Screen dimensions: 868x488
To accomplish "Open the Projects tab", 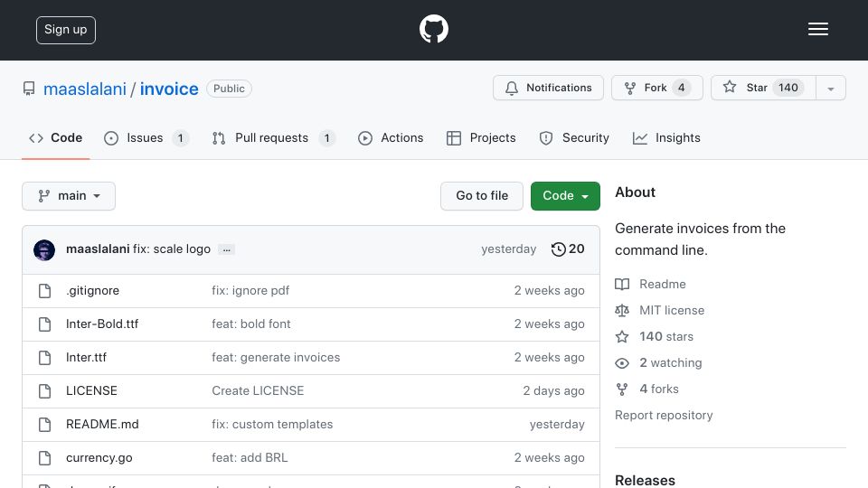I will 481,137.
